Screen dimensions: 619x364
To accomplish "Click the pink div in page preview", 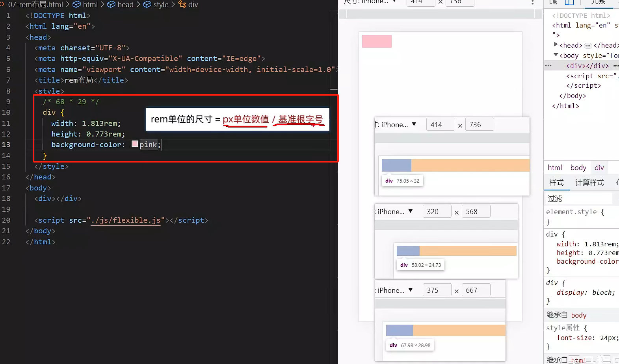I will 377,41.
